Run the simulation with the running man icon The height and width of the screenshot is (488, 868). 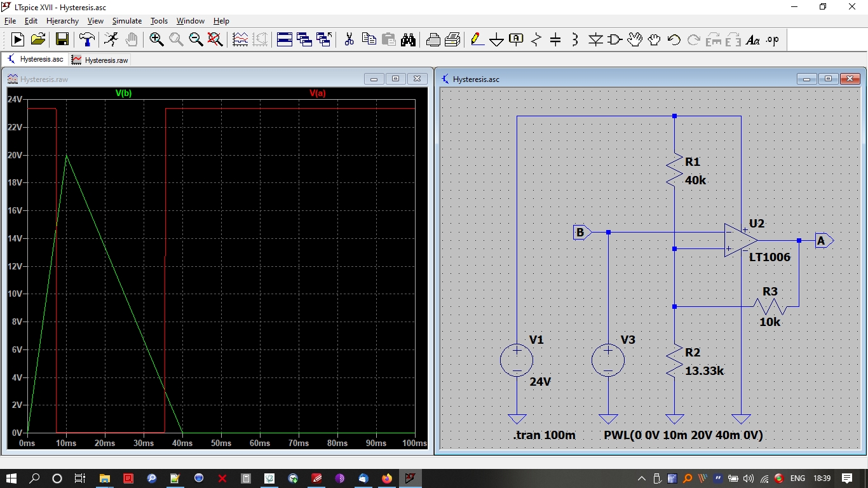111,39
